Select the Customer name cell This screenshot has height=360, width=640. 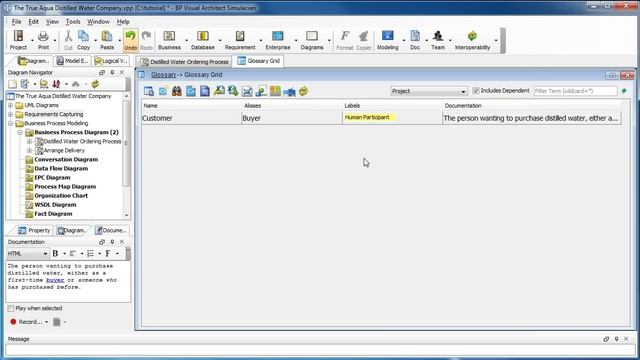(191, 118)
